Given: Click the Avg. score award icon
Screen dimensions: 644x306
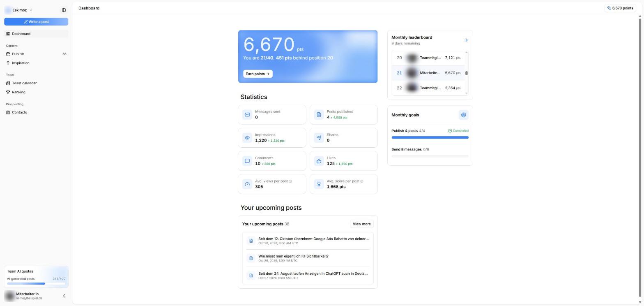Looking at the screenshot, I should coord(319,184).
